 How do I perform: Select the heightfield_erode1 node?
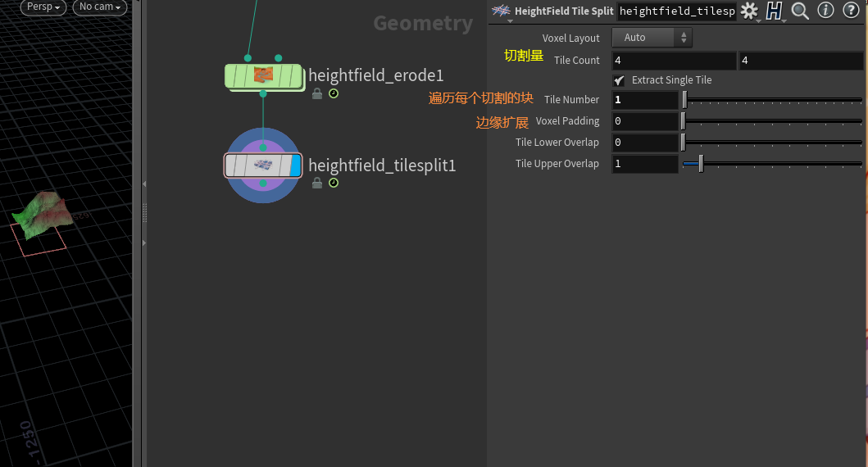(x=263, y=76)
